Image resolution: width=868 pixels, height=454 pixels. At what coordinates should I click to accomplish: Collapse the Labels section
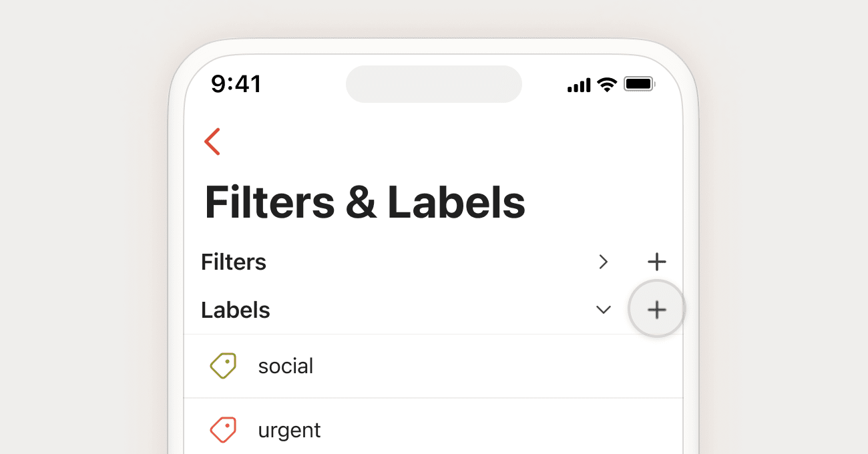click(x=603, y=310)
